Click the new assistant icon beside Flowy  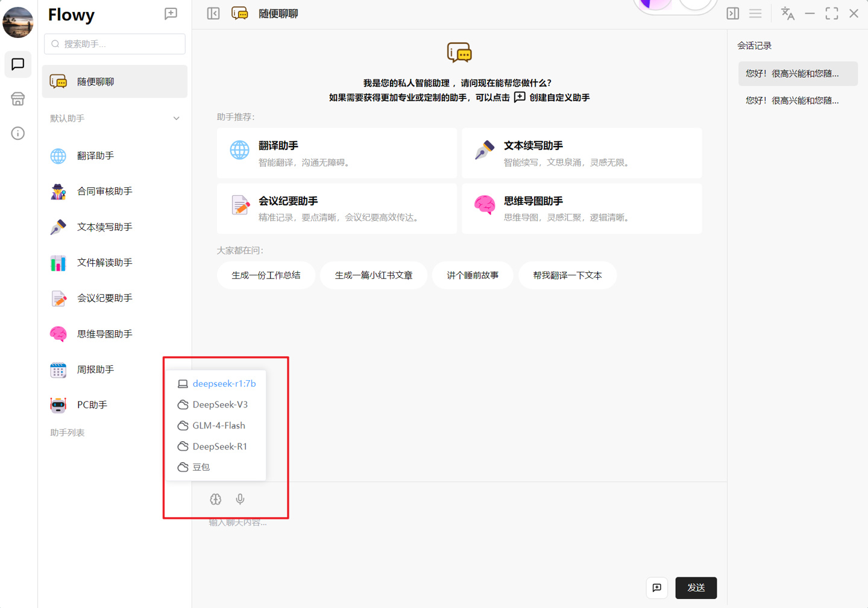[x=171, y=14]
